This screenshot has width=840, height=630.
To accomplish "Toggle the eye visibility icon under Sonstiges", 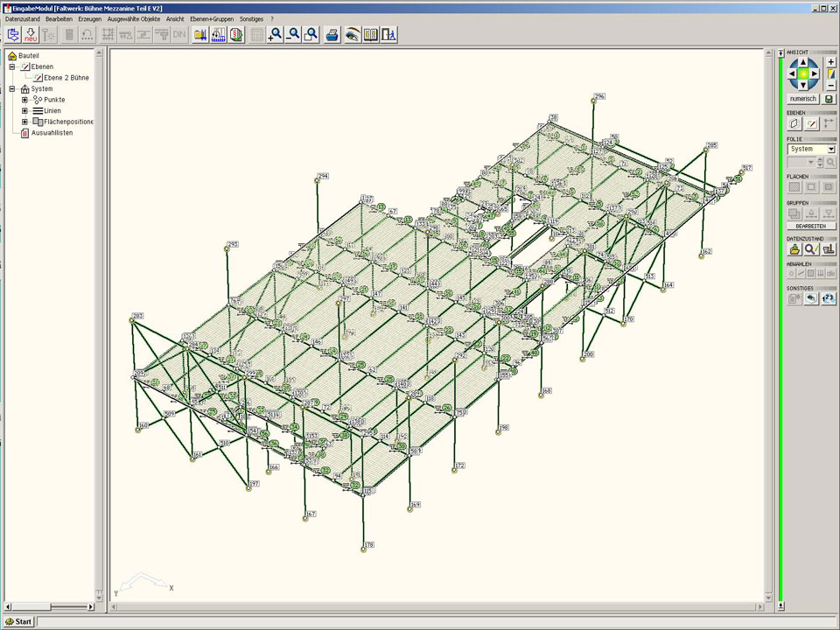I will 811,298.
